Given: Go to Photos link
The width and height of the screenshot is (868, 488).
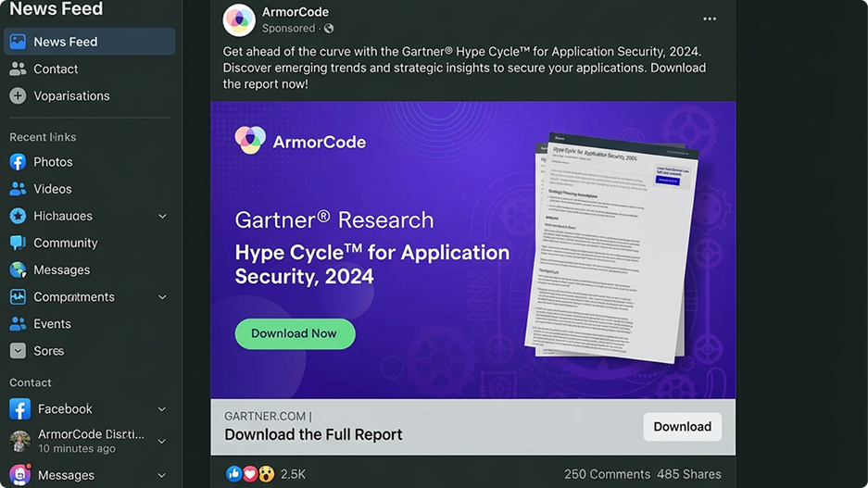Looking at the screenshot, I should pyautogui.click(x=53, y=161).
